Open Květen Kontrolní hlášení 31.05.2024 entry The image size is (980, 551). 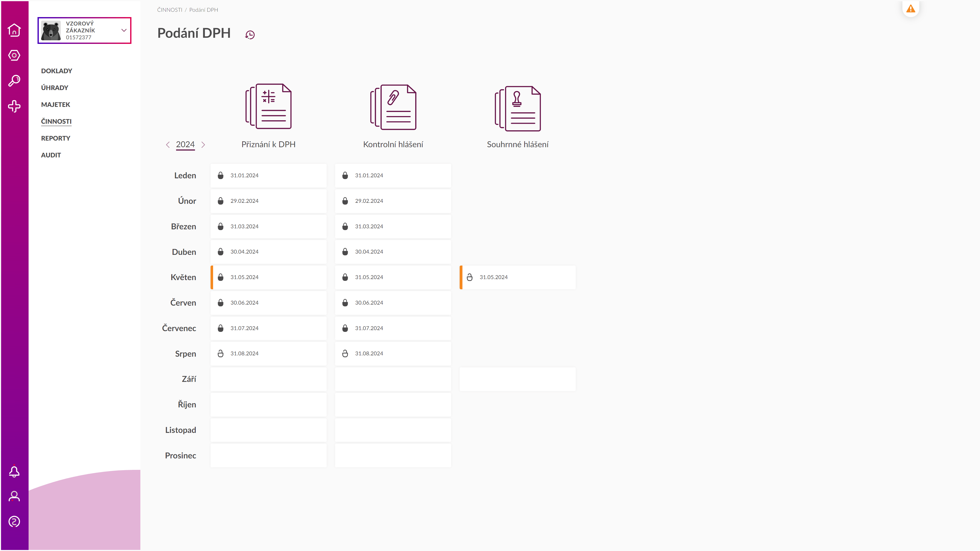pos(393,277)
